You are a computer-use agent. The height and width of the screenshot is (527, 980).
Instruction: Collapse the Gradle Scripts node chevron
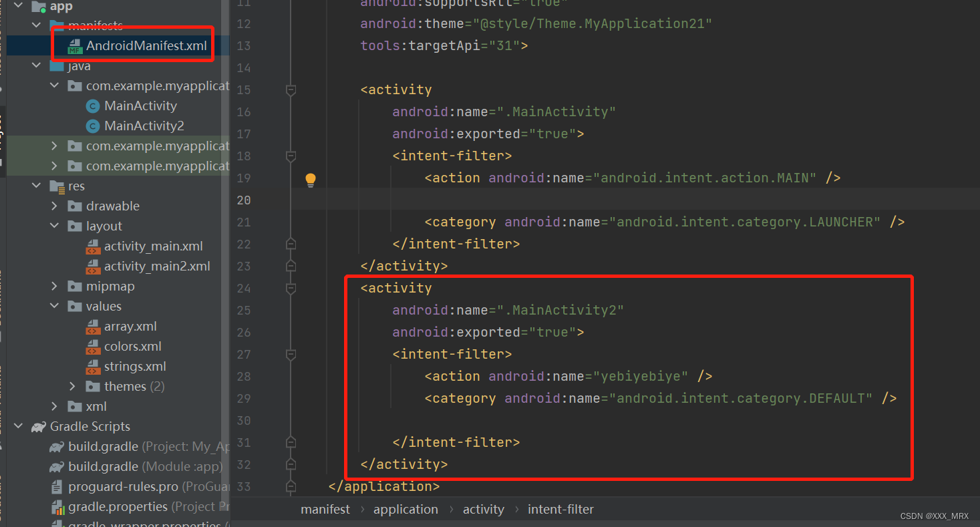pyautogui.click(x=18, y=426)
